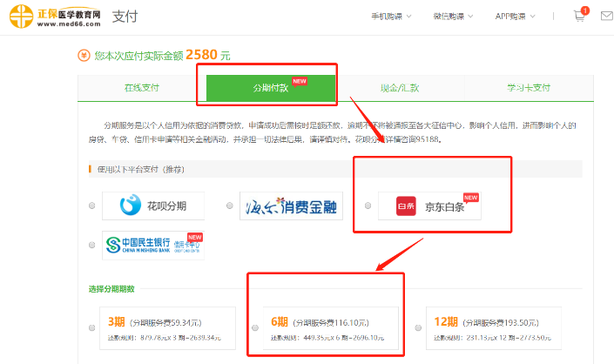Viewport: 614px width, 364px height.
Task: Switch to the 在线支付 tab
Action: click(142, 88)
